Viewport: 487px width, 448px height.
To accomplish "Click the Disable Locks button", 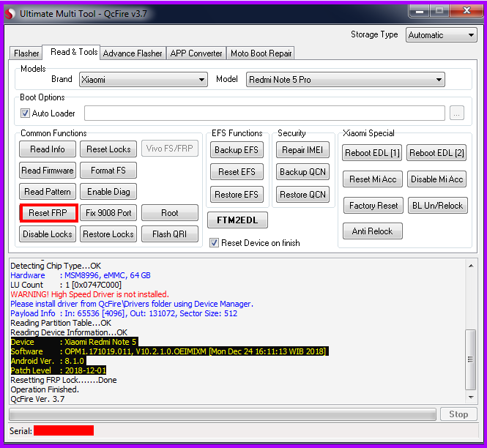I will [x=48, y=234].
